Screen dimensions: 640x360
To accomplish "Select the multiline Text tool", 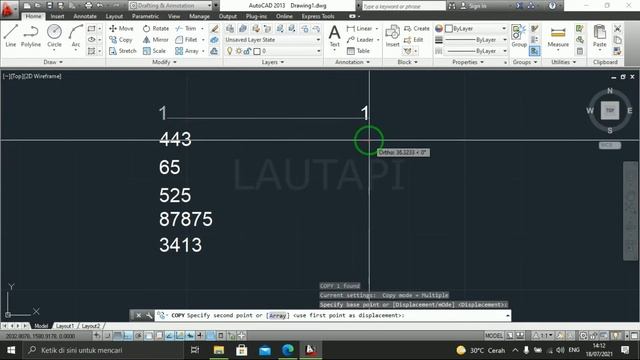I will (x=334, y=36).
